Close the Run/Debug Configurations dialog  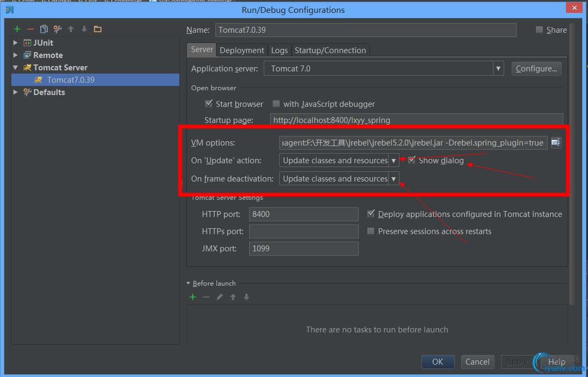point(574,8)
